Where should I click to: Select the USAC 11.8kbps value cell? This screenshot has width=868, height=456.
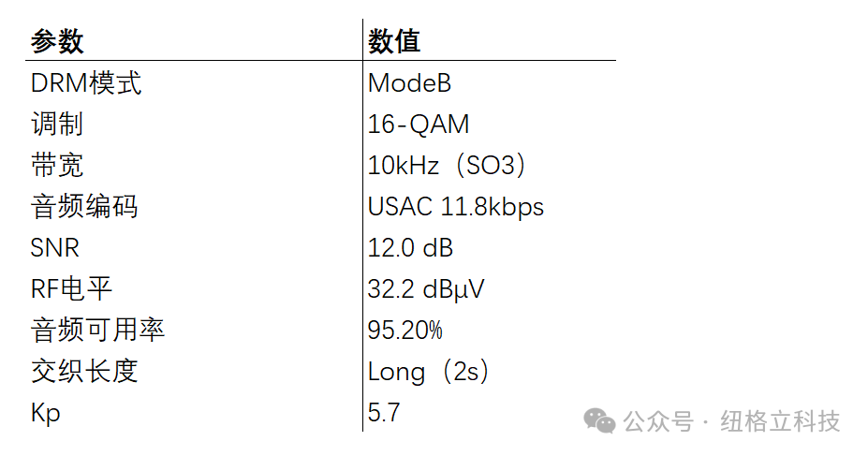click(455, 206)
